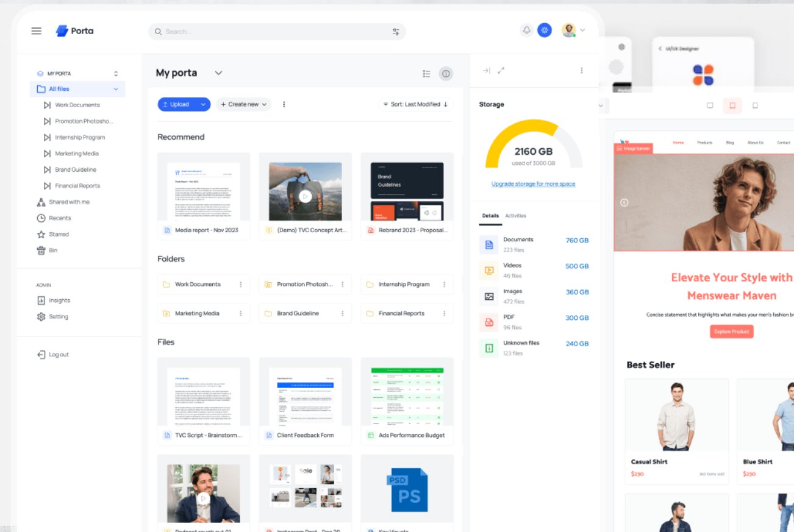Image resolution: width=794 pixels, height=532 pixels.
Task: Click search filter sliders icon
Action: coord(396,32)
